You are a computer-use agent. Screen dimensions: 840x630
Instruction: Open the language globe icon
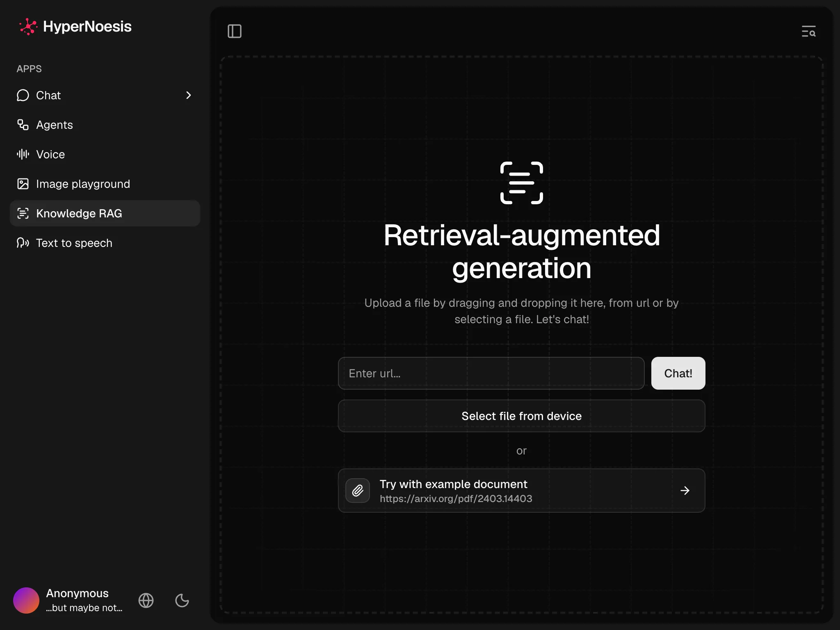(x=146, y=600)
